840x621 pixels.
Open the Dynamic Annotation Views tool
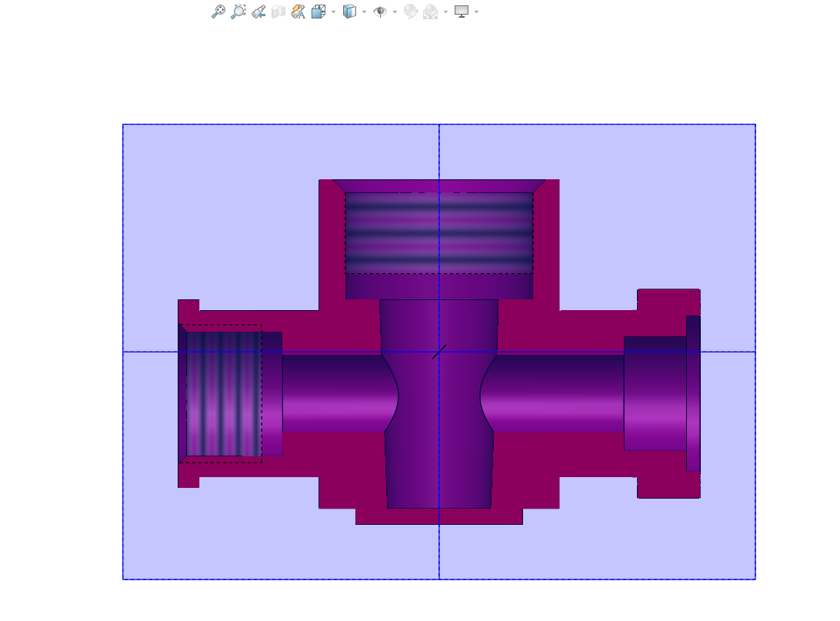pos(298,12)
